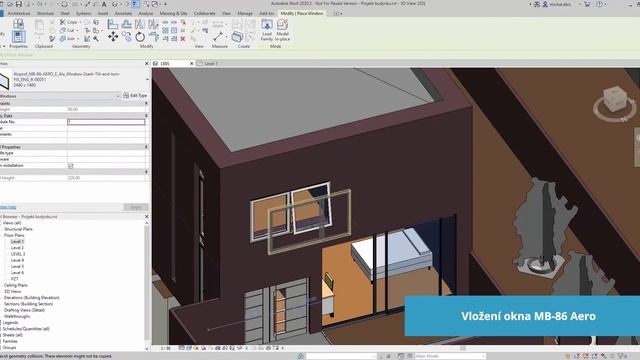Save the project from quick access toolbar
This screenshot has height=360, width=640.
click(x=19, y=4)
